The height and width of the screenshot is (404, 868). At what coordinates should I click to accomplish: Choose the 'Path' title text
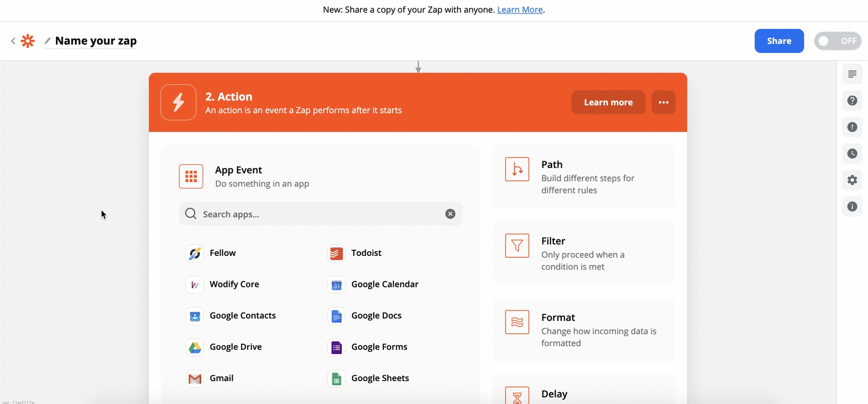[x=552, y=164]
